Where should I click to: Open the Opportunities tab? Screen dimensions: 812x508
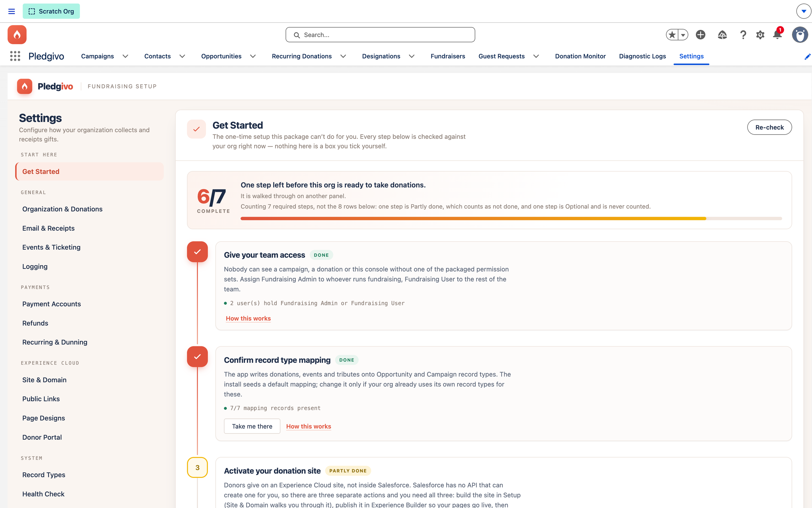[221, 56]
